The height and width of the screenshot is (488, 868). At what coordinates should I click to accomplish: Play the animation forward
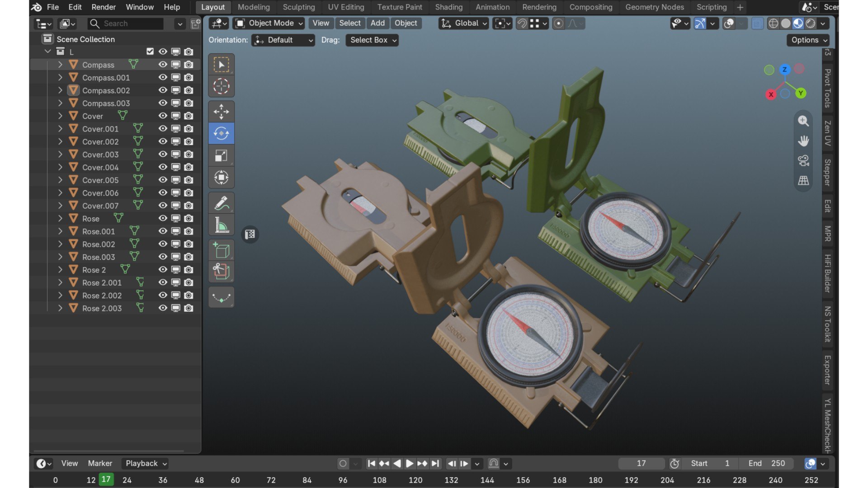coord(410,464)
